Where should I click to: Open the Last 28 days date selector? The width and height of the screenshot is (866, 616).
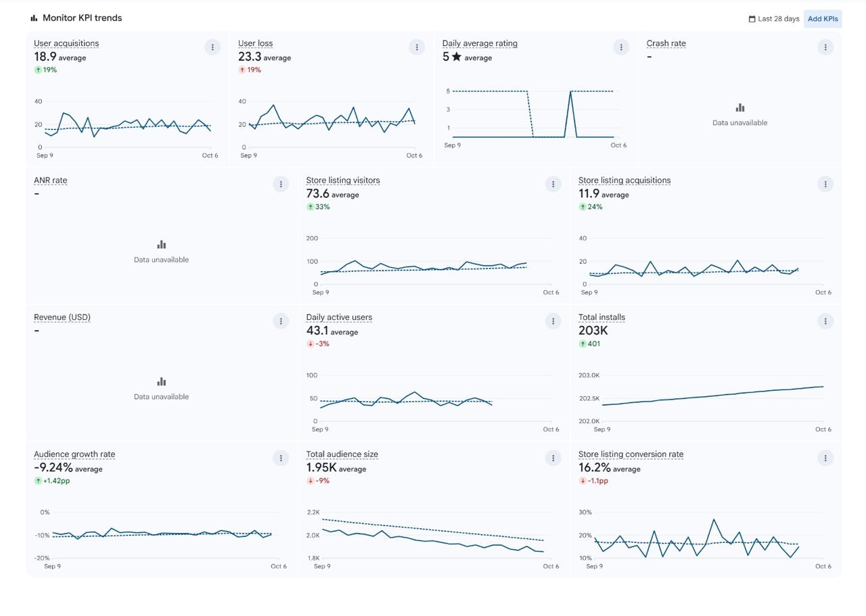click(773, 19)
